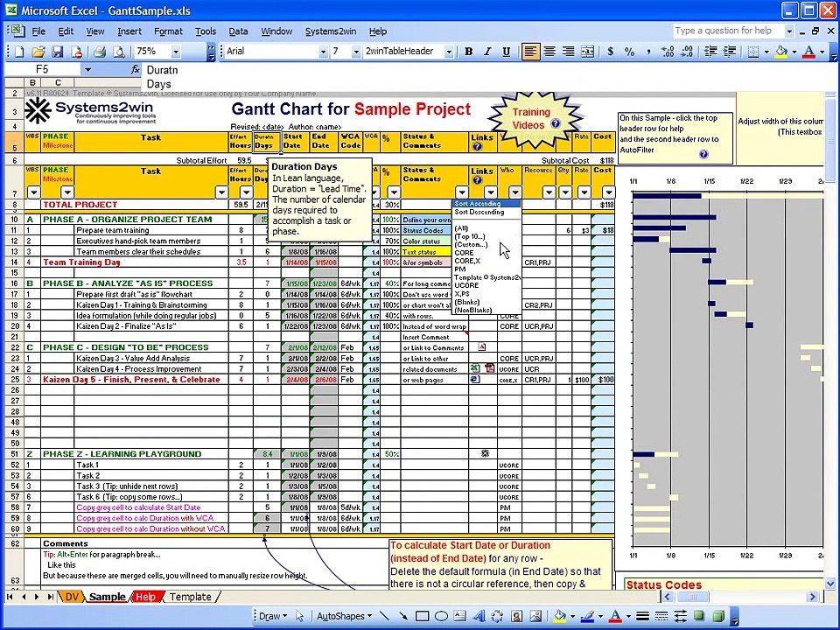840x630 pixels.
Task: Click the last-sheet tab navigation arrow
Action: tap(51, 597)
